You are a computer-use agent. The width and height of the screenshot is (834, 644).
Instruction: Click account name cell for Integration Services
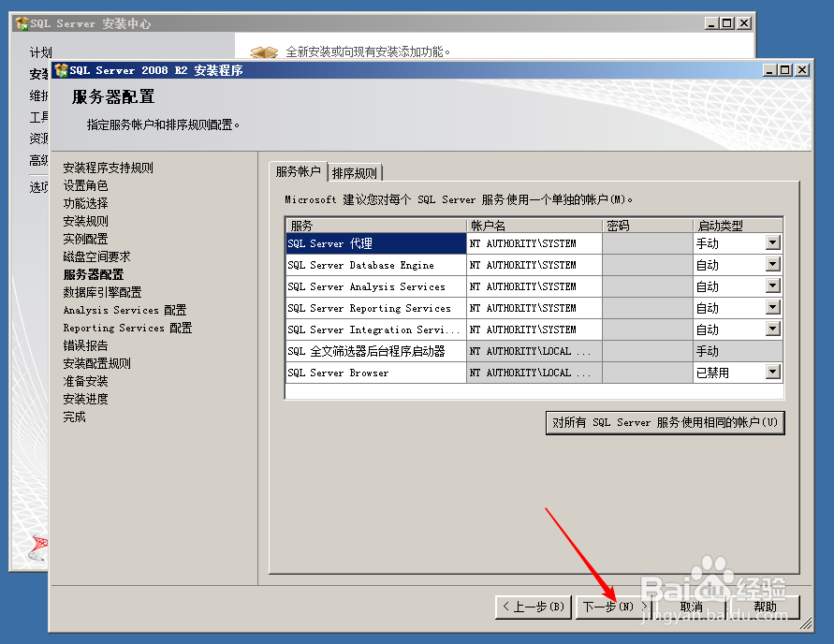pyautogui.click(x=534, y=329)
